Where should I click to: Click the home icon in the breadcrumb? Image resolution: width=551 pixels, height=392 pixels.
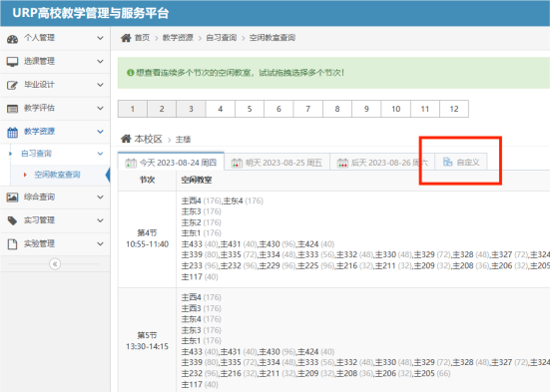126,38
